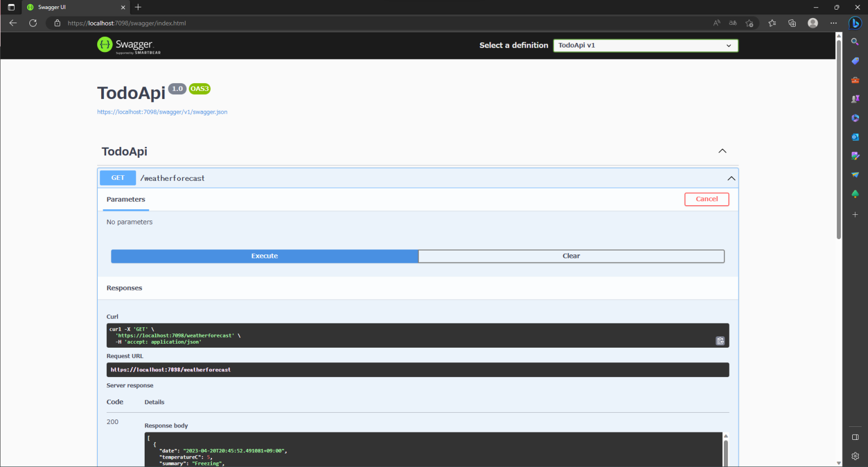Open Bing Copilot in the sidebar
The width and height of the screenshot is (868, 467).
[855, 23]
